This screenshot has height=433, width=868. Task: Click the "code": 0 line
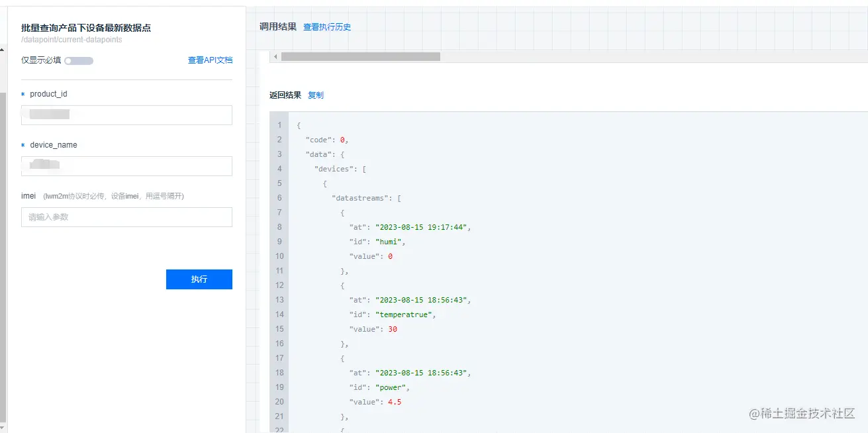[x=327, y=140]
